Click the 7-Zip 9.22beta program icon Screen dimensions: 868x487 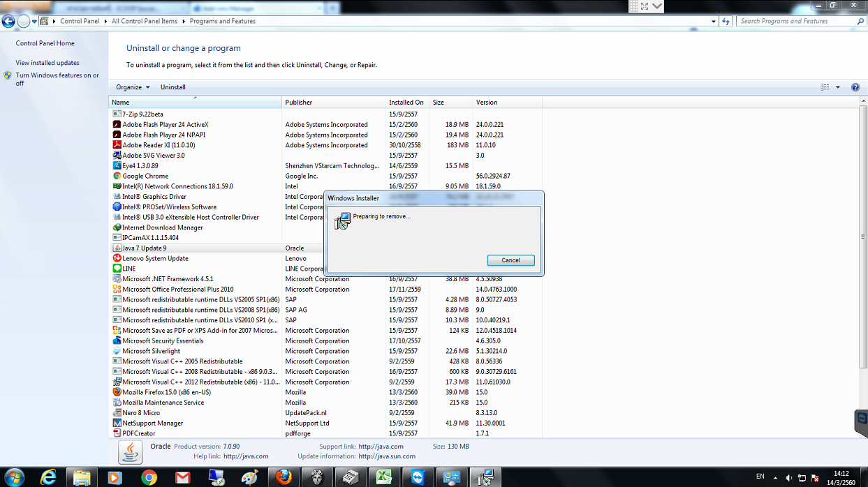click(117, 114)
